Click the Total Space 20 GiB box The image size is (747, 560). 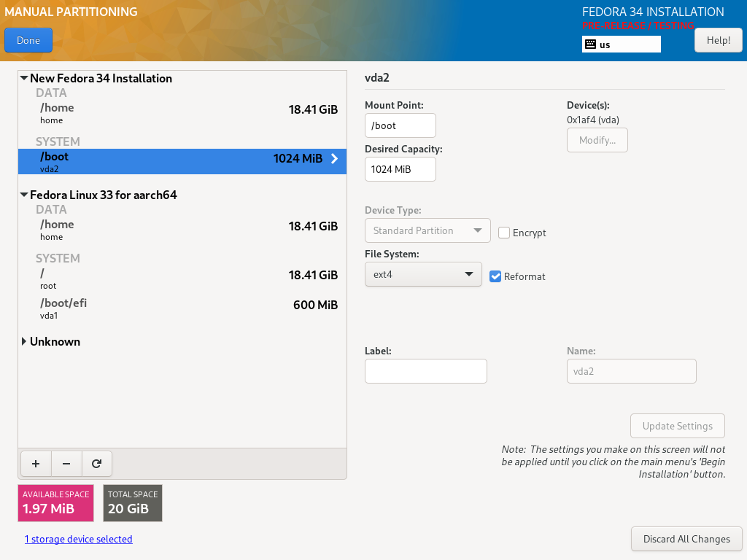133,503
